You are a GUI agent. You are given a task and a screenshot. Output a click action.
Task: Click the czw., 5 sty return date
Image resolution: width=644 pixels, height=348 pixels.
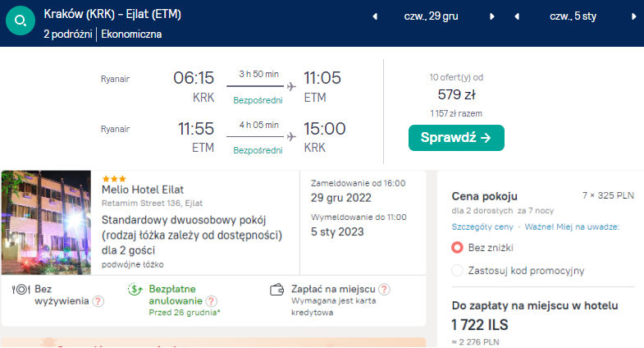(574, 16)
